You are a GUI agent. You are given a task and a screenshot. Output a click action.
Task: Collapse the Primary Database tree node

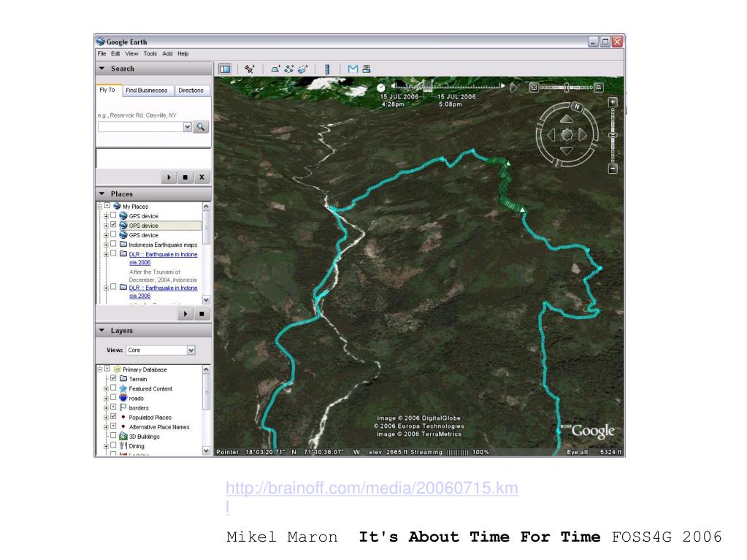99,369
